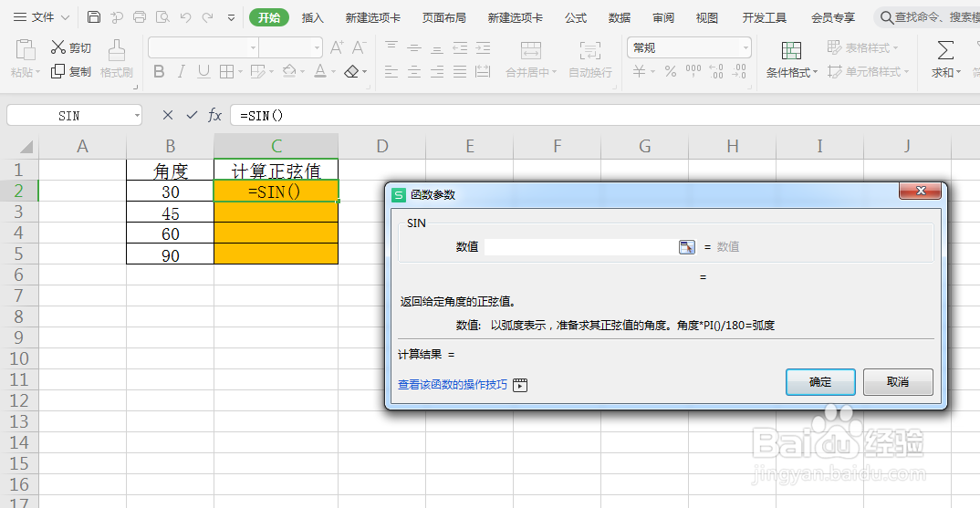Viewport: 980px width, 508px height.
Task: Click the cell borders icon
Action: tap(226, 72)
